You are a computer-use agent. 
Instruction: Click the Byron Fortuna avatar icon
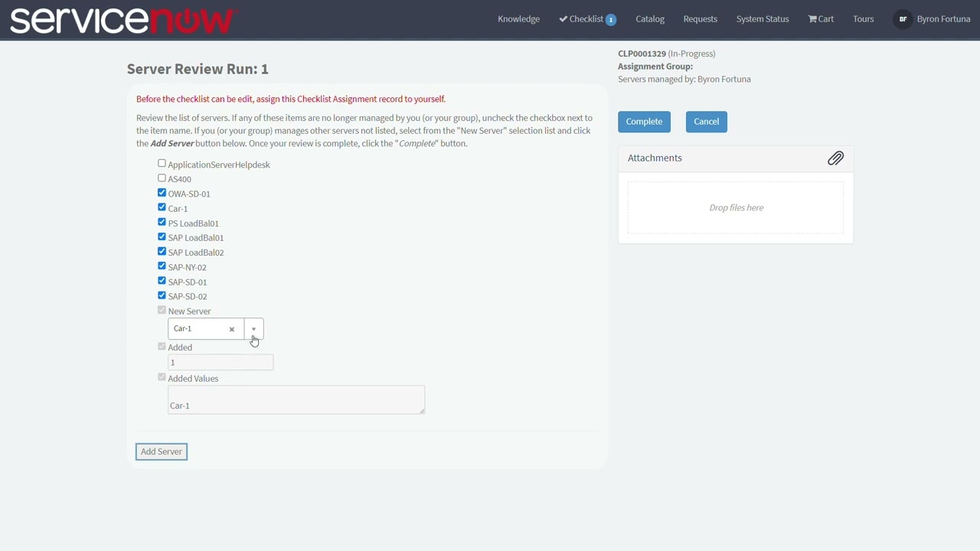pos(903,18)
